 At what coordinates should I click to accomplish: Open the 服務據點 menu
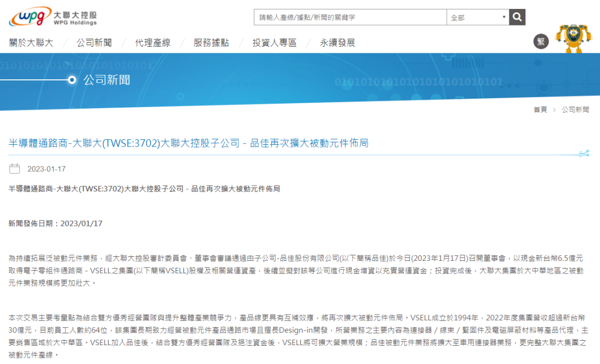tap(211, 43)
